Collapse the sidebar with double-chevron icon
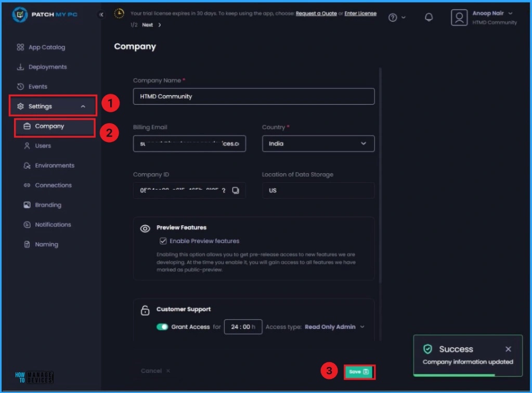The width and height of the screenshot is (532, 393). (101, 15)
